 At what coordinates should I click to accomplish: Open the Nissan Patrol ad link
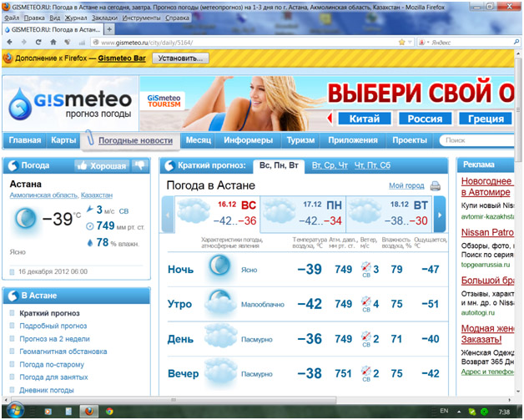pyautogui.click(x=487, y=232)
